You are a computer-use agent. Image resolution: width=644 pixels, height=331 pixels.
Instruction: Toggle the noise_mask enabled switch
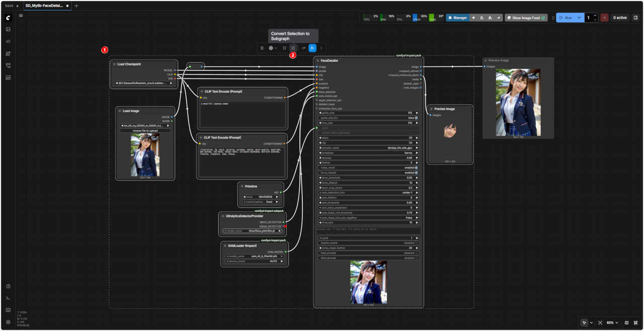click(416, 168)
